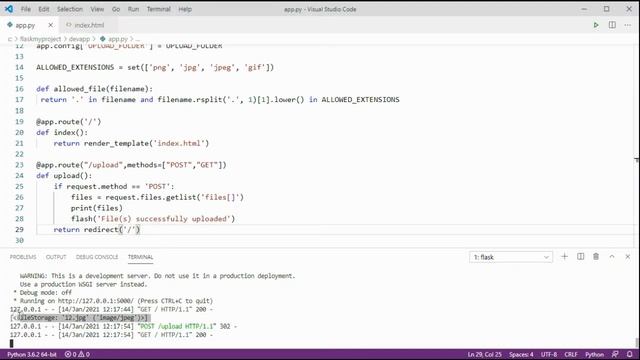The image size is (640, 360).
Task: Switch to the Problems panel tab
Action: coord(23,257)
